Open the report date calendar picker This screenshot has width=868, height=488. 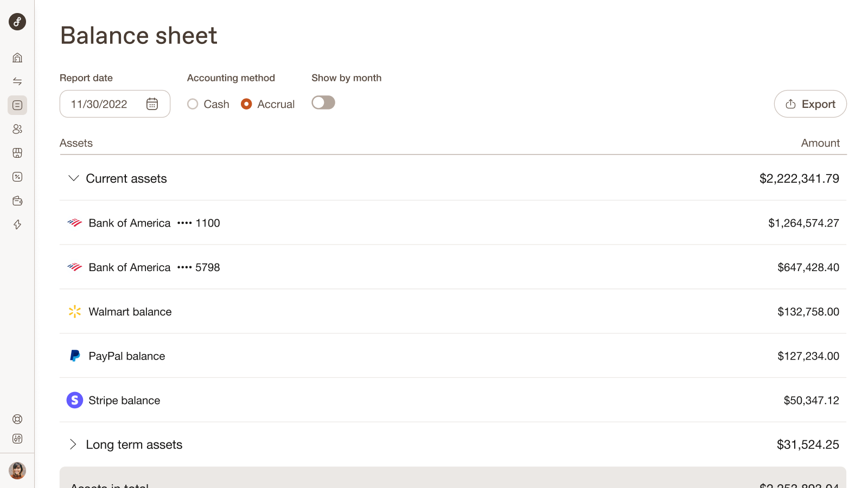pyautogui.click(x=152, y=104)
